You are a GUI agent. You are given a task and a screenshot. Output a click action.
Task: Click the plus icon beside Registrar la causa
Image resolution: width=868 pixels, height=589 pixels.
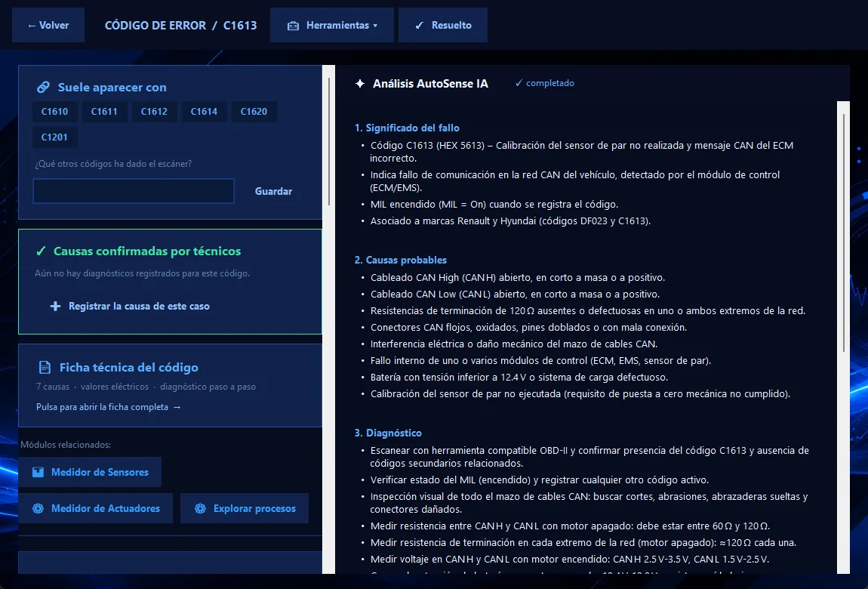(55, 306)
